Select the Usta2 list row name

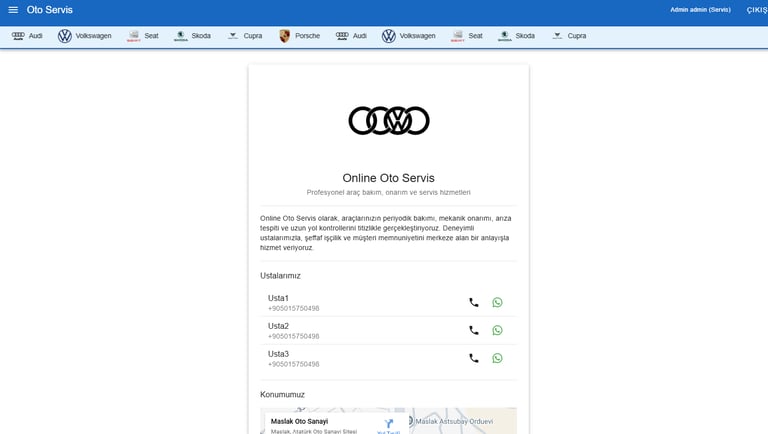(x=278, y=326)
